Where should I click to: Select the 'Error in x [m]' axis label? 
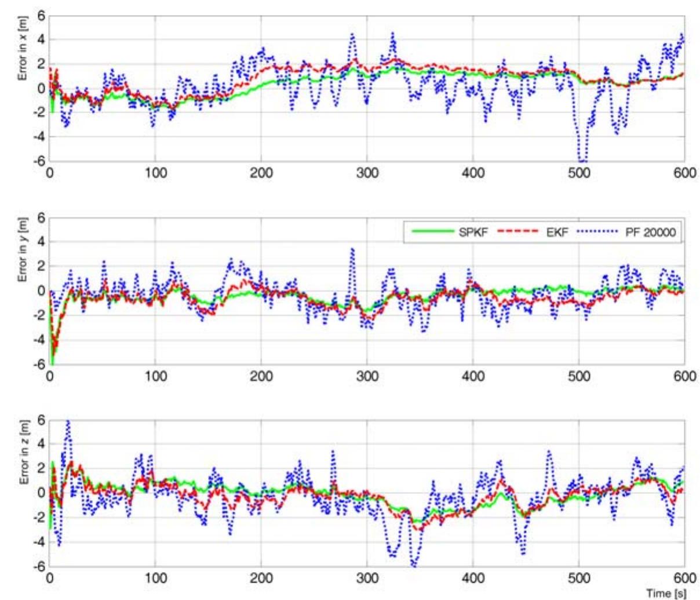pyautogui.click(x=22, y=48)
